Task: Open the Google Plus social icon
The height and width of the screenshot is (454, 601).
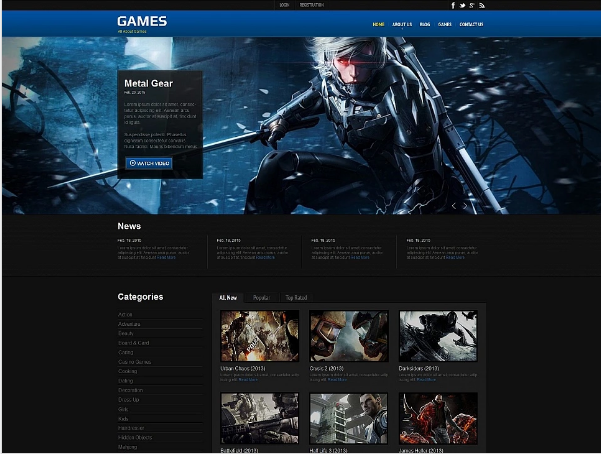Action: pyautogui.click(x=471, y=5)
